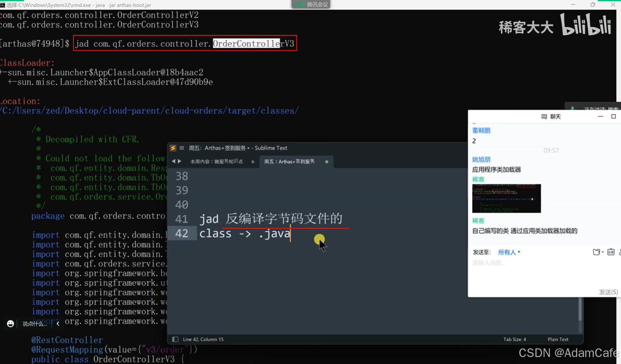Viewport: 621px width, 364px height.
Task: Switch to the 本周内容：微服务知识点 tab
Action: (217, 162)
